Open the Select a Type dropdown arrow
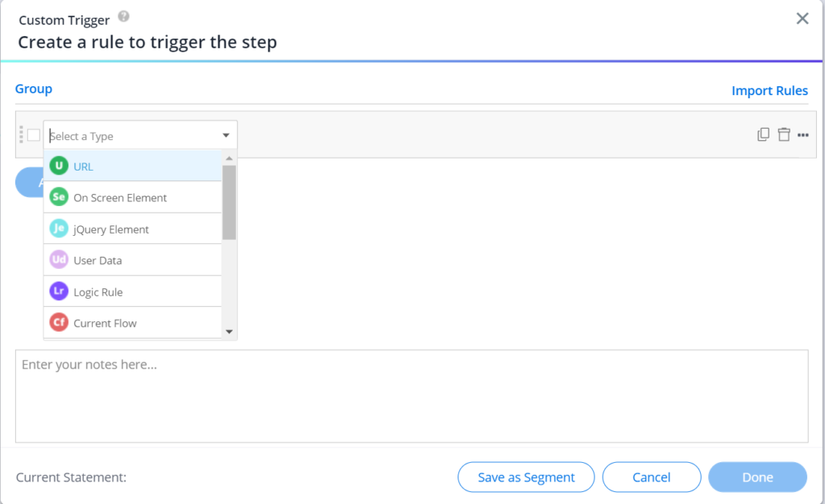Screen dimensions: 825x504 [226, 135]
